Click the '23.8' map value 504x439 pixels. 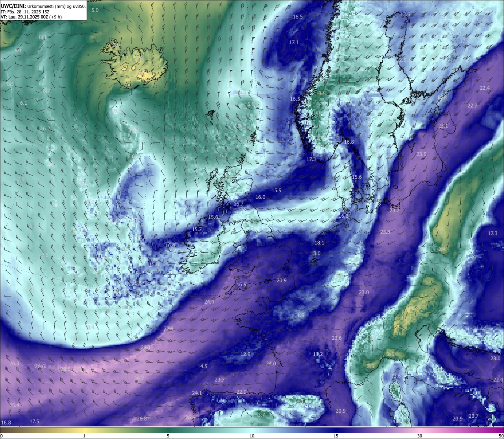(385, 232)
